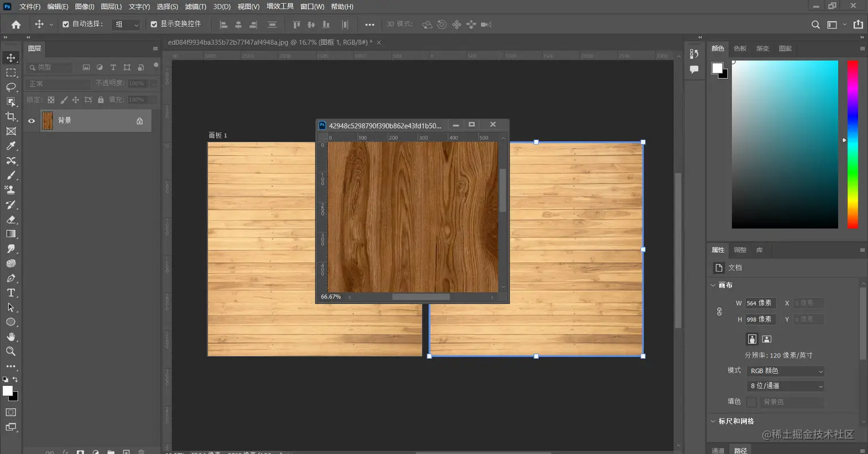Switch to the 色板 tab
The height and width of the screenshot is (454, 868).
click(740, 49)
